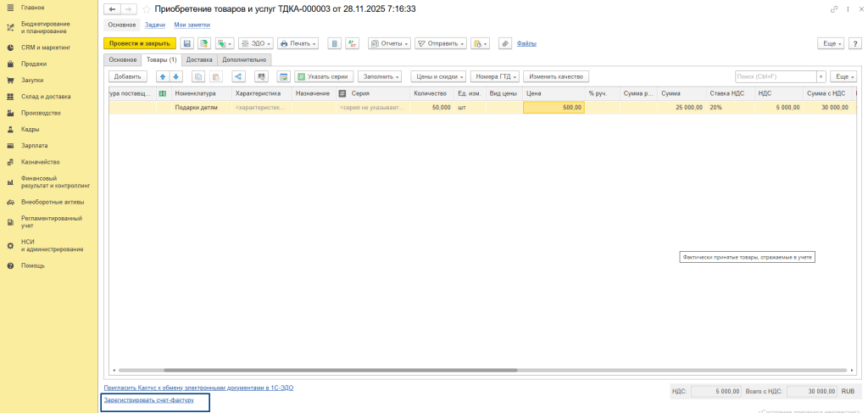Screen dimensions: 868x413
Task: Click the search field Поиск (Ctrl+F)
Action: 775,76
